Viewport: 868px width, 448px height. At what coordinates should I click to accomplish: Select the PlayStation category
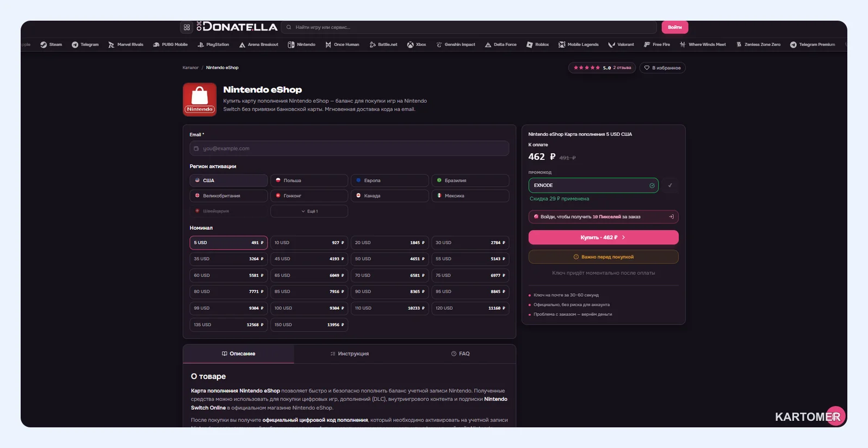click(213, 45)
